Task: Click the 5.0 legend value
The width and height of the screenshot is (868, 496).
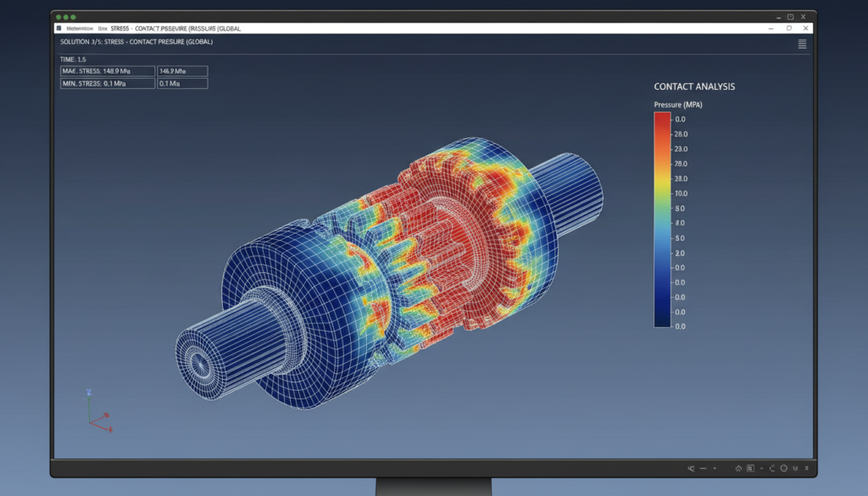Action: pos(680,238)
